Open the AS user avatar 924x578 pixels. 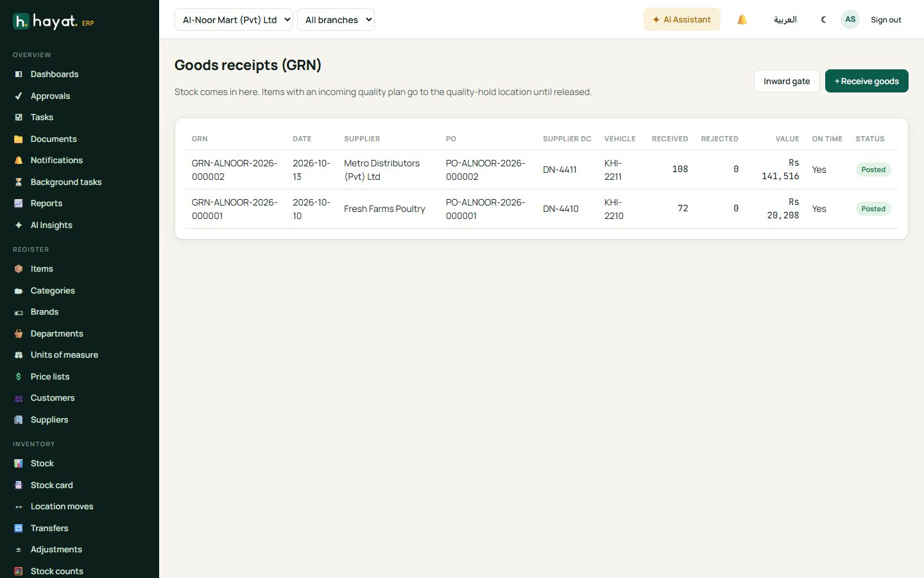pyautogui.click(x=850, y=19)
